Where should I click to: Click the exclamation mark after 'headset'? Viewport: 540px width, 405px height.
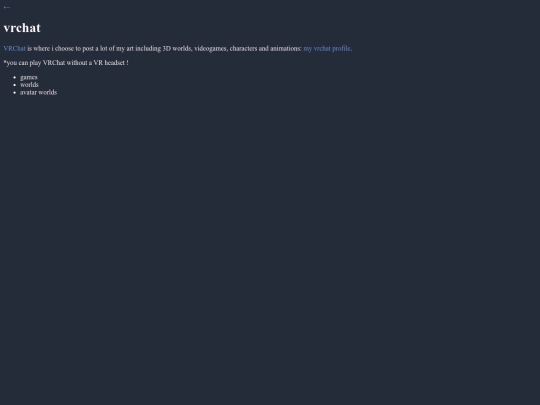click(x=127, y=63)
